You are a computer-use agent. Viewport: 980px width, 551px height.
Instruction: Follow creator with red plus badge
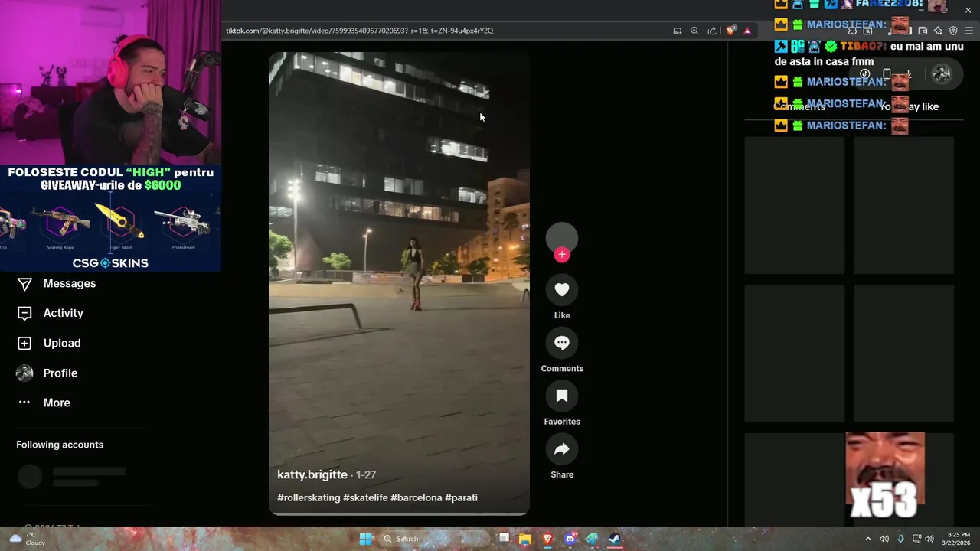(562, 255)
